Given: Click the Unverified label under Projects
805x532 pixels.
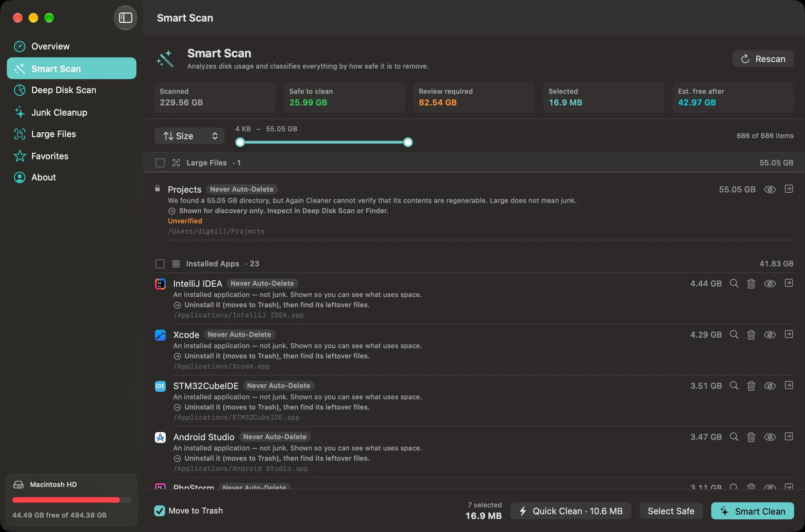Looking at the screenshot, I should pos(185,221).
